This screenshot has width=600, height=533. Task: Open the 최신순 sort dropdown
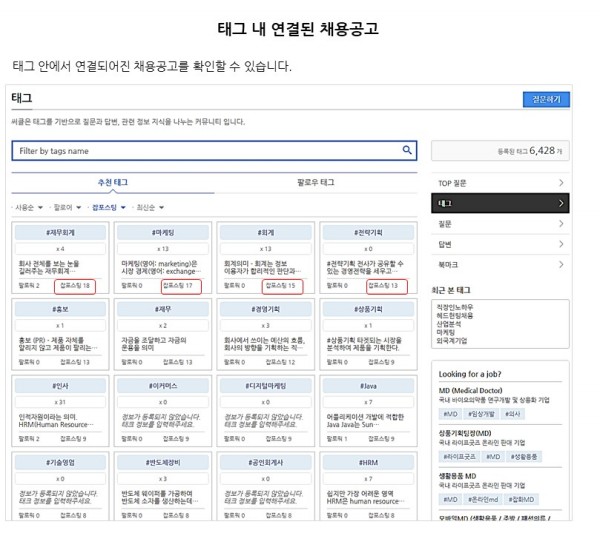pyautogui.click(x=150, y=208)
